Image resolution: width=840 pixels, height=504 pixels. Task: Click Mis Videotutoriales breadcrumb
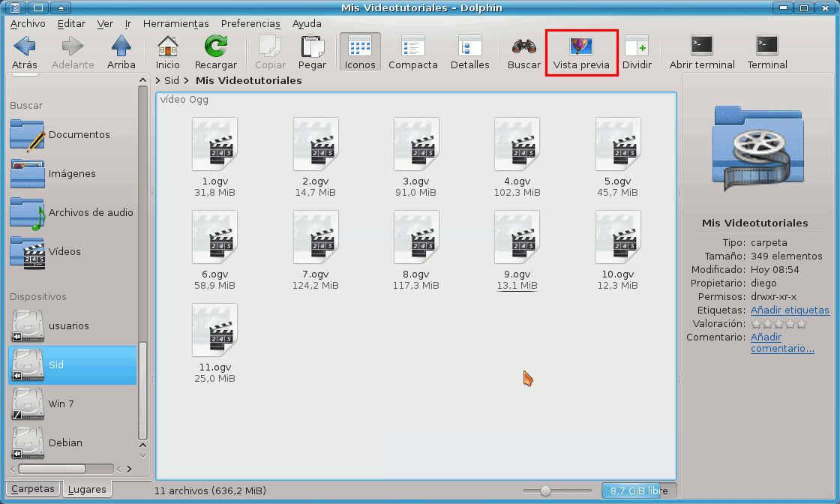[248, 80]
